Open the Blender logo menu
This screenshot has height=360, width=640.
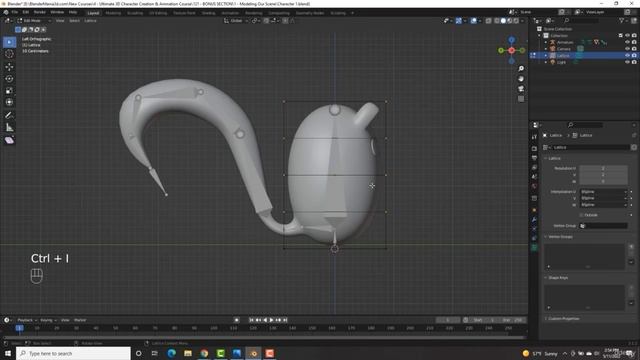(6, 12)
